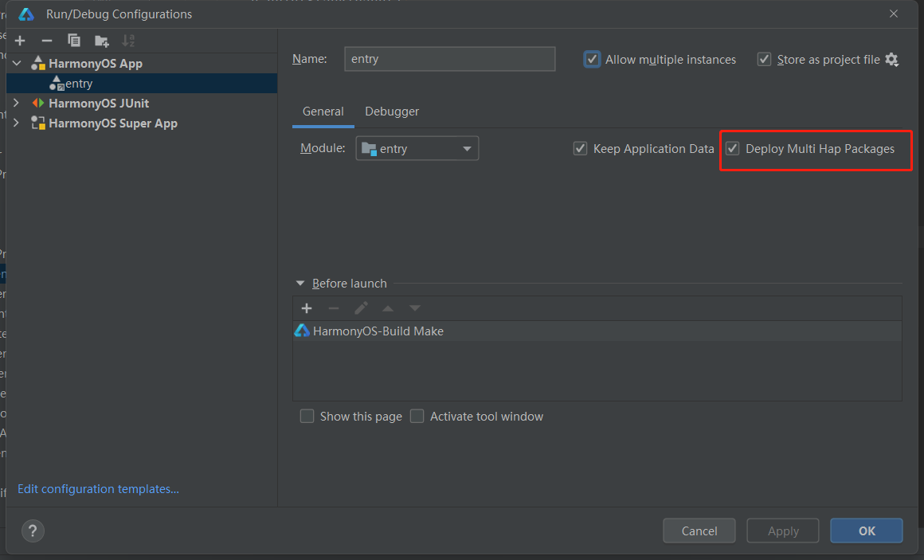Copy the selected configuration
The width and height of the screenshot is (924, 560).
[x=74, y=41]
